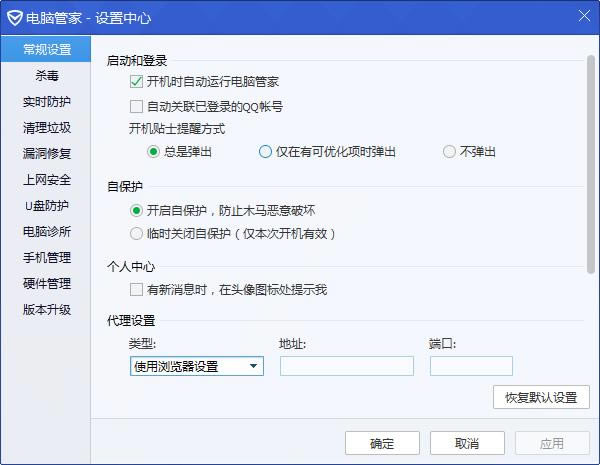Screen dimensions: 600x465
Task: Click the 开机贴士提醒方式 label
Action: (x=177, y=129)
